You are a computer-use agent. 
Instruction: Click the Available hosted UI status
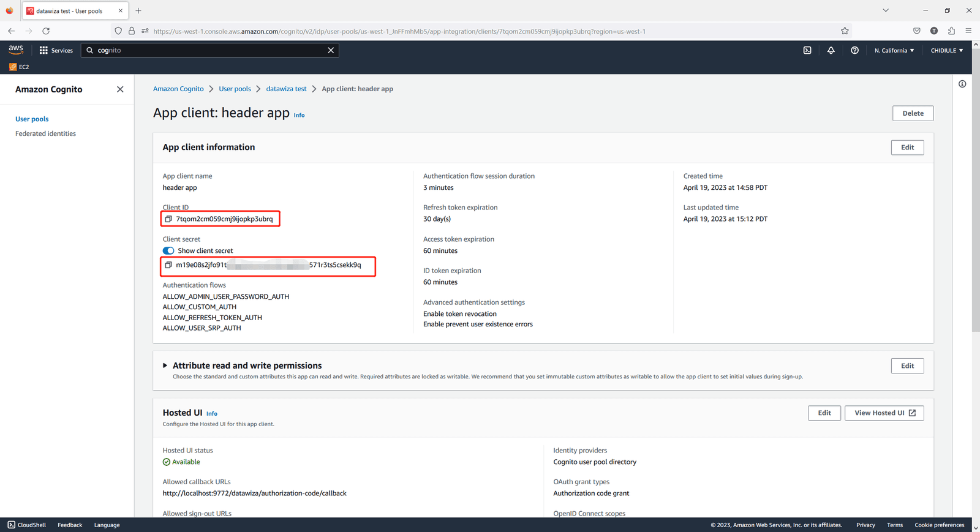click(x=181, y=462)
